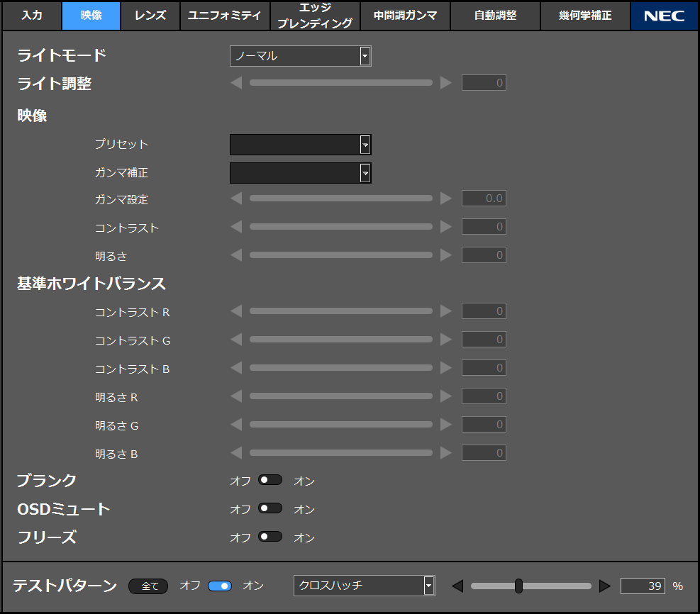The width and height of the screenshot is (700, 614).
Task: Switch to the レンズ tab
Action: click(x=150, y=16)
